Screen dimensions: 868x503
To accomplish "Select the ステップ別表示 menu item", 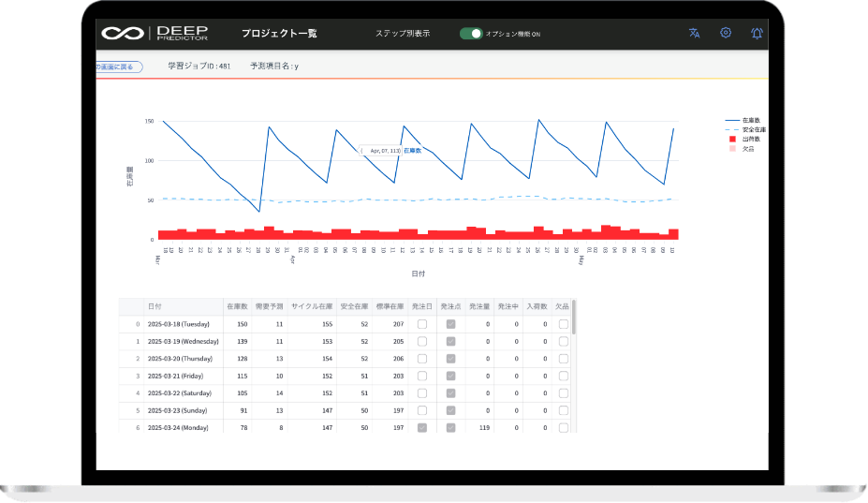I will tap(403, 34).
